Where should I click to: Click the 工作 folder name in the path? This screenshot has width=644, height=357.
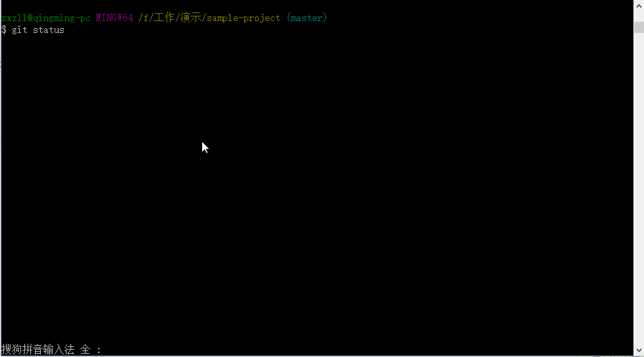click(164, 18)
